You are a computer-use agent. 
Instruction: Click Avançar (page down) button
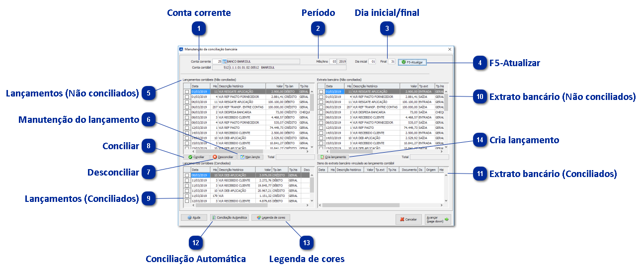[438, 219]
